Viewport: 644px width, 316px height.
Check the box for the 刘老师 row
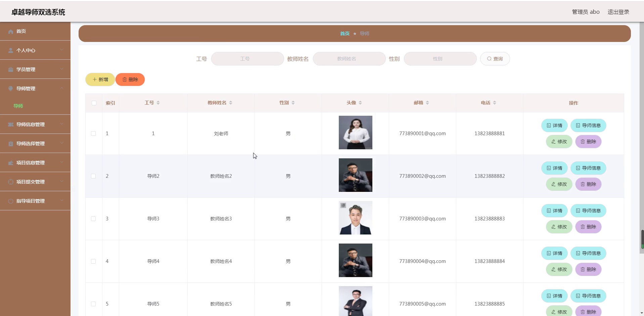(x=93, y=134)
